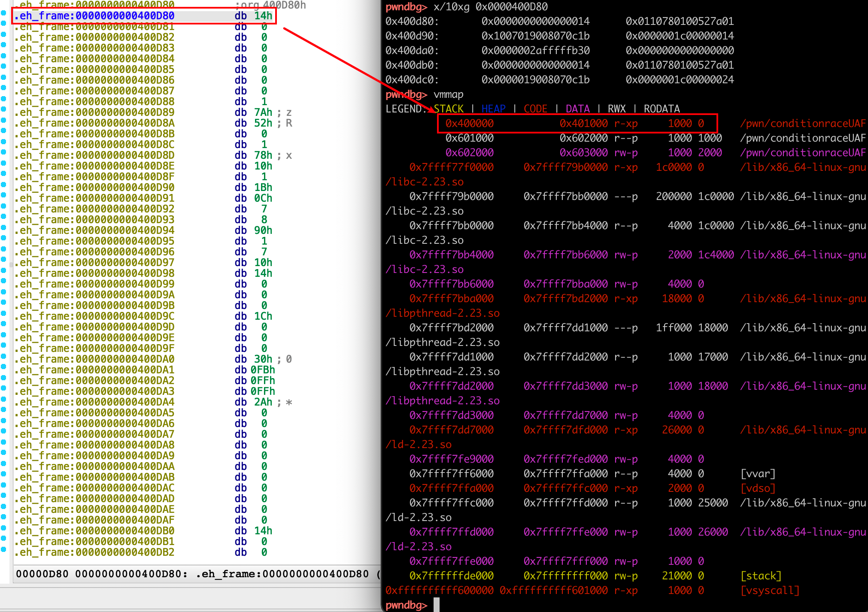Click the disassembly line at address 400D89
This screenshot has height=612, width=868.
pos(153,112)
